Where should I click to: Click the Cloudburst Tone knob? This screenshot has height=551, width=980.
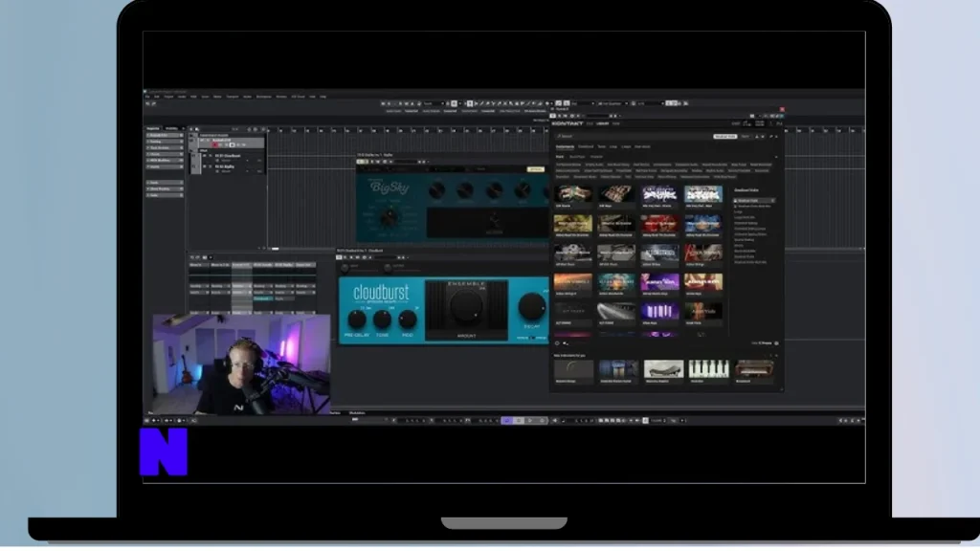click(382, 320)
